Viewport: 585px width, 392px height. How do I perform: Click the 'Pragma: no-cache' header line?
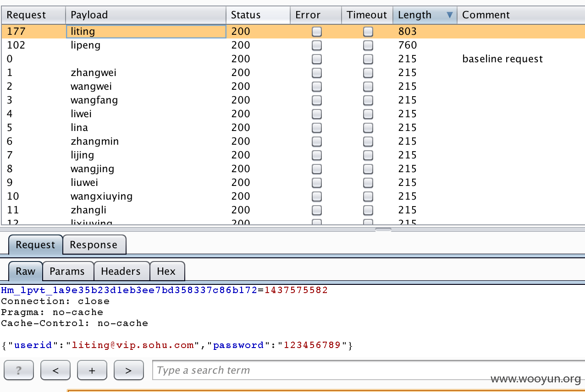52,312
